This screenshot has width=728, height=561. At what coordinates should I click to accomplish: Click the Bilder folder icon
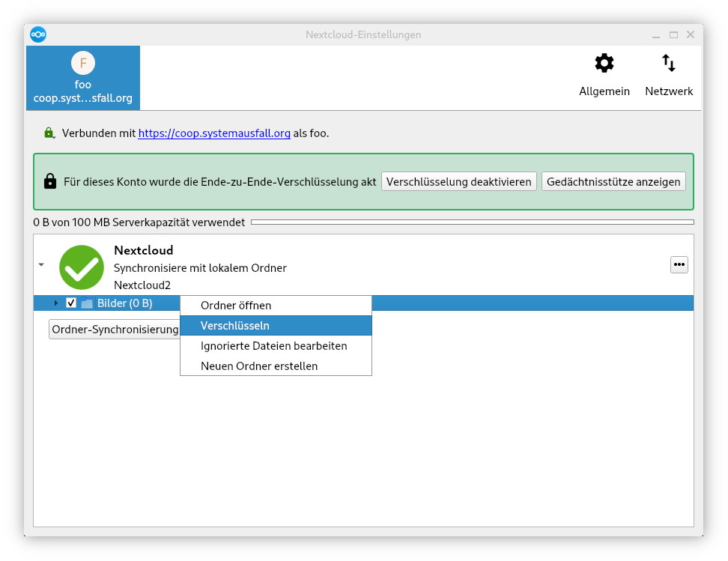pos(87,303)
